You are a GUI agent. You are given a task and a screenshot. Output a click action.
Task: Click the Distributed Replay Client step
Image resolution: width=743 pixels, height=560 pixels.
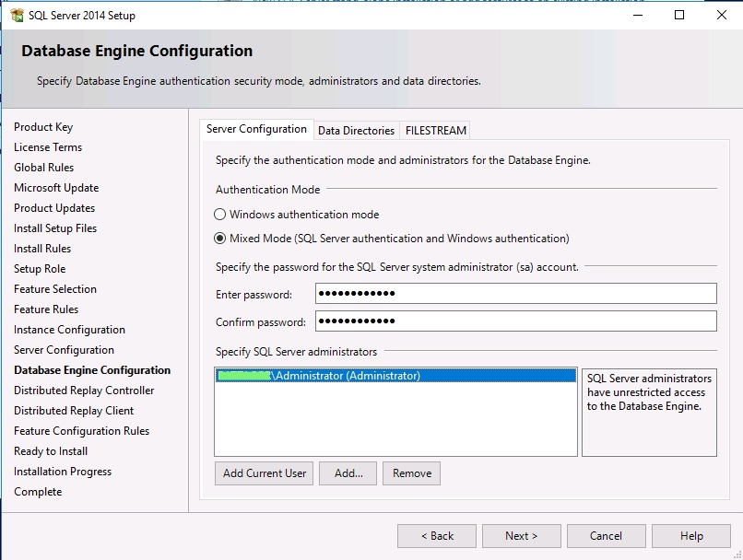pos(74,411)
